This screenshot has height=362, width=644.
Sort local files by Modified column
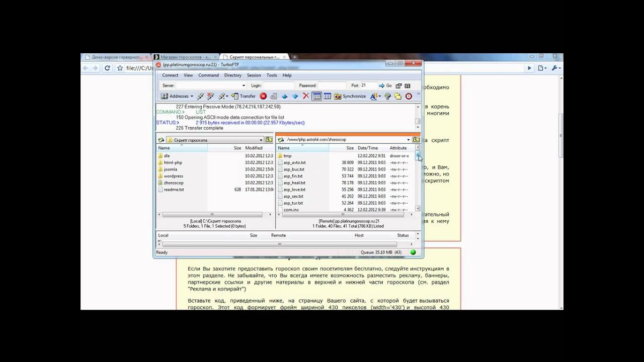[x=258, y=148]
